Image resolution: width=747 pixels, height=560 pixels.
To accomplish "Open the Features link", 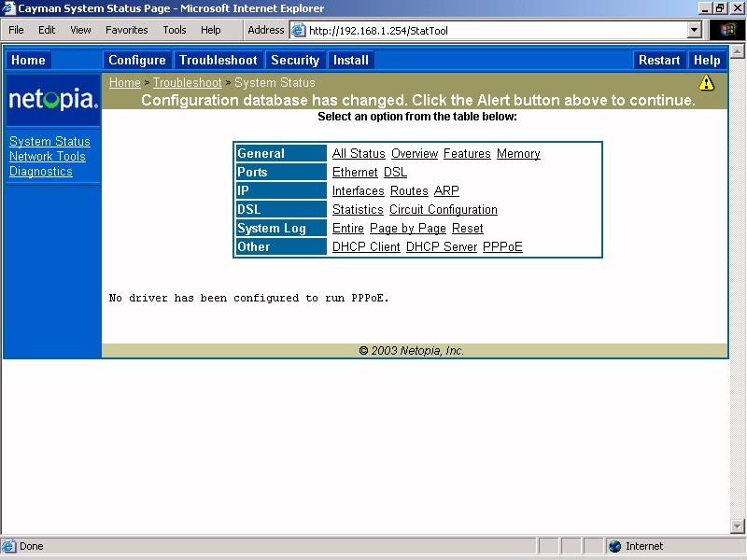I will tap(467, 154).
